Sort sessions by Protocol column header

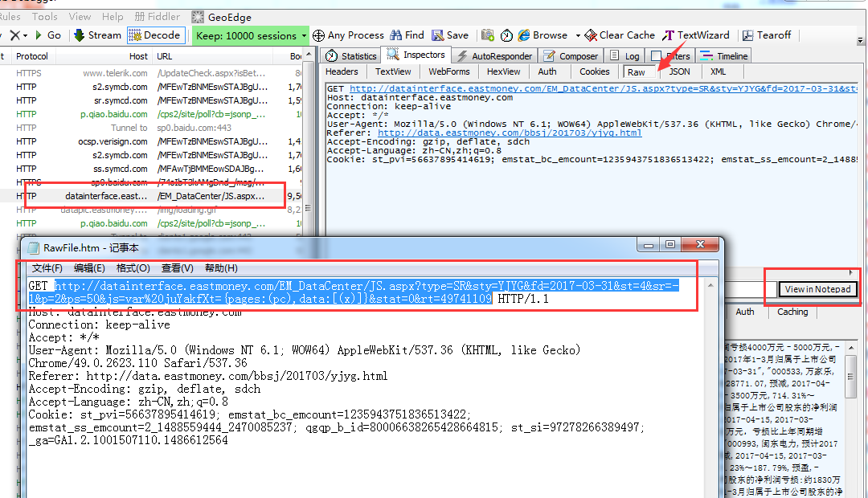(31, 56)
